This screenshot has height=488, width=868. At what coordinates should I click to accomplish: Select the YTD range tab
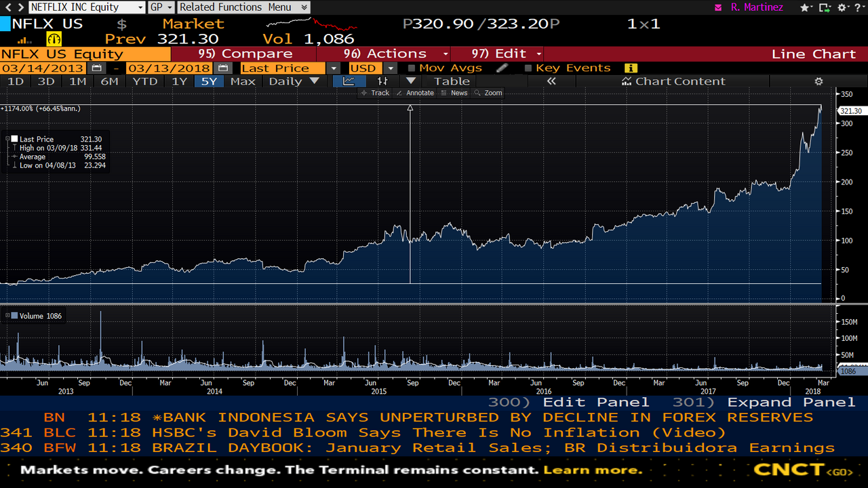point(144,81)
